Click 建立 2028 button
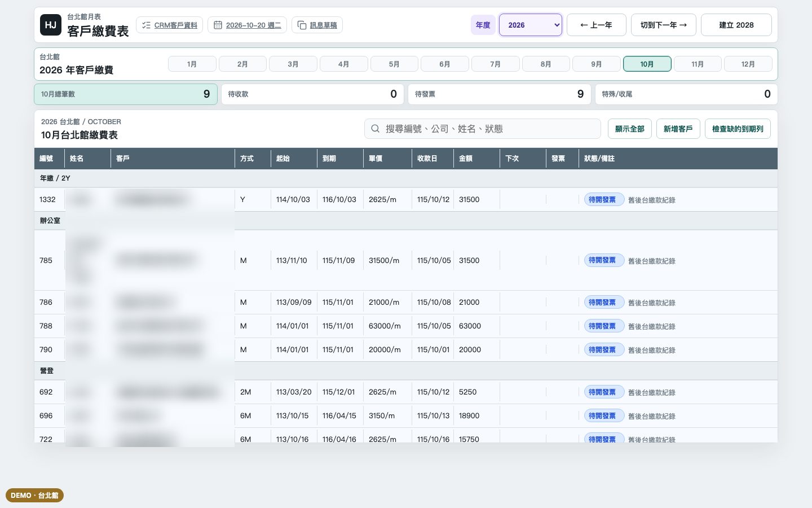The image size is (812, 508). click(736, 25)
